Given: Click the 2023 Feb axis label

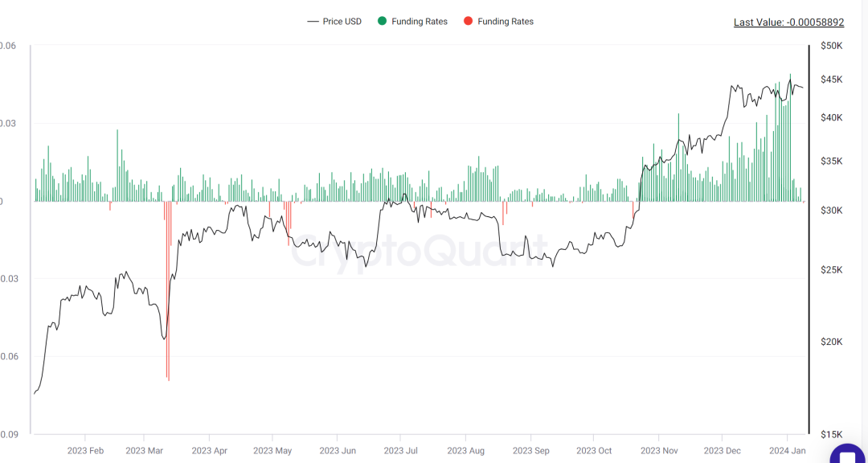Looking at the screenshot, I should click(84, 450).
